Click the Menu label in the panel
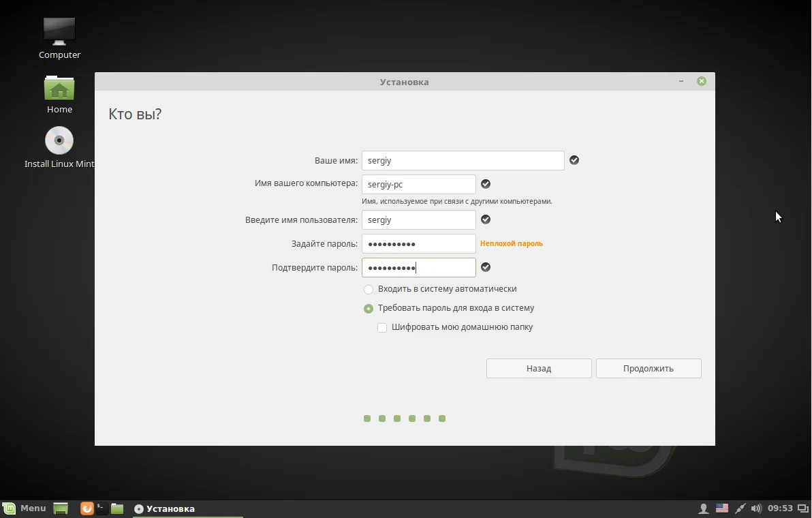 click(33, 508)
